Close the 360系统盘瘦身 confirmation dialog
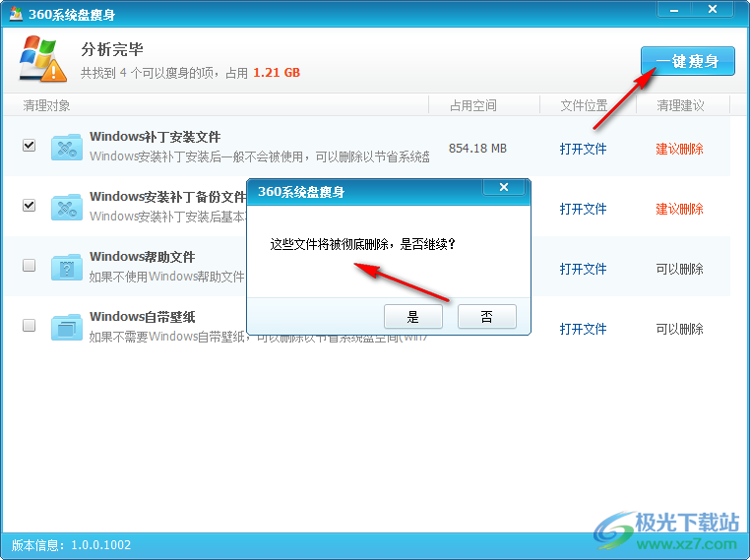The image size is (750, 560). tap(504, 187)
